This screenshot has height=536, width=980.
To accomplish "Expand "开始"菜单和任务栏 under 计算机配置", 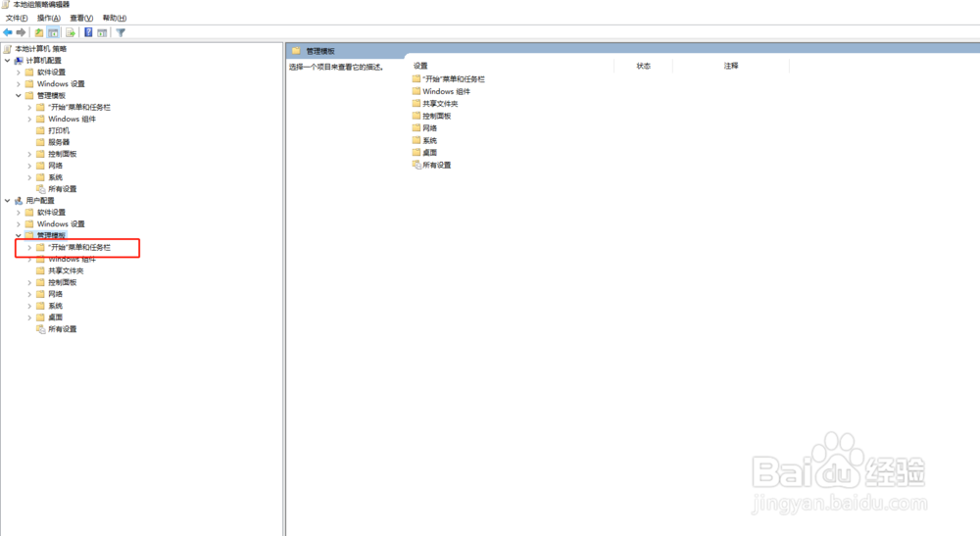I will pyautogui.click(x=29, y=108).
